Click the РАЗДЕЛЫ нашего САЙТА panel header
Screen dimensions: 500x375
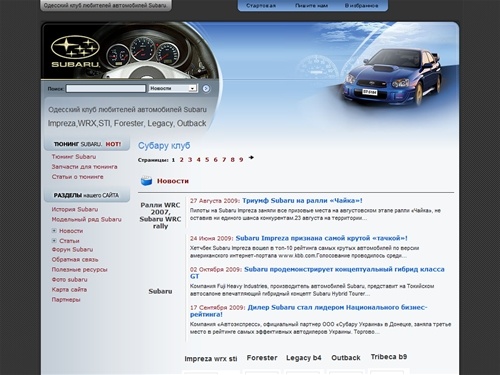click(x=87, y=195)
